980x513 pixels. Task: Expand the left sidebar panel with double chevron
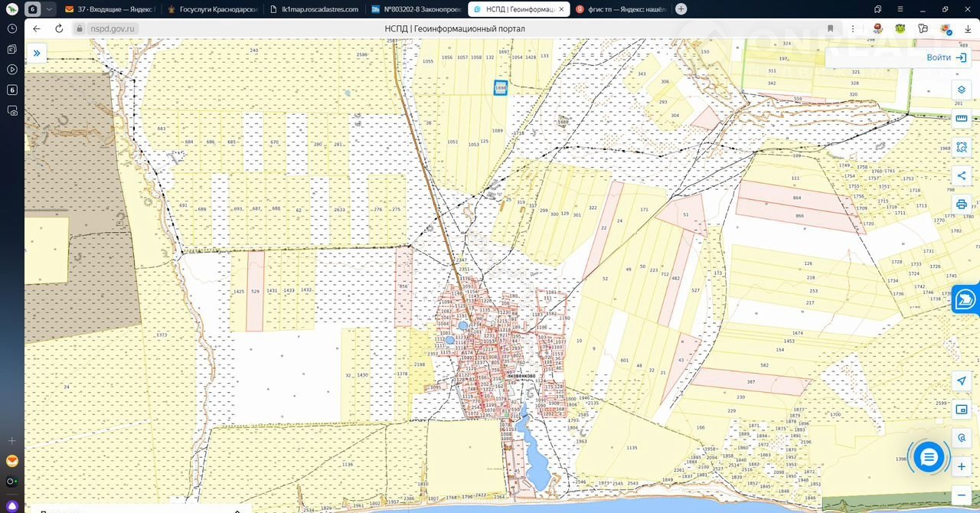(36, 53)
